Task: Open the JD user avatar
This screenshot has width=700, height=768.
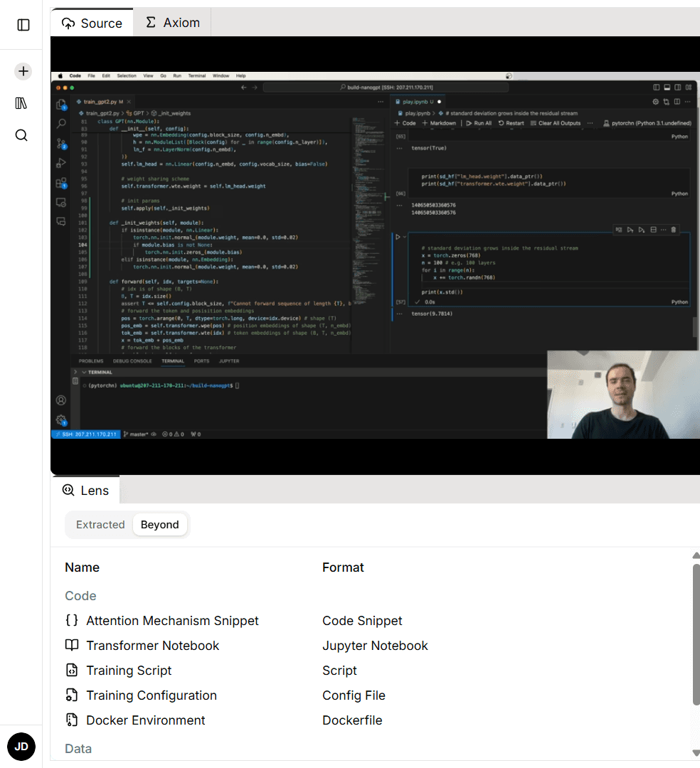Action: point(21,747)
